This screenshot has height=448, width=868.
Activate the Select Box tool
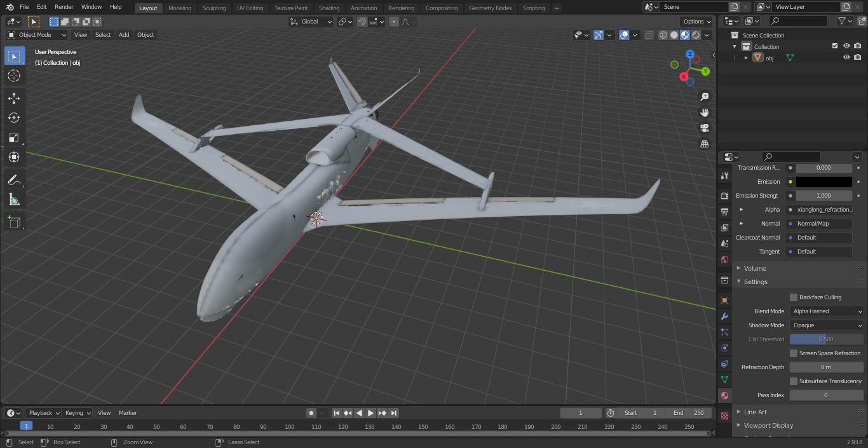click(14, 57)
